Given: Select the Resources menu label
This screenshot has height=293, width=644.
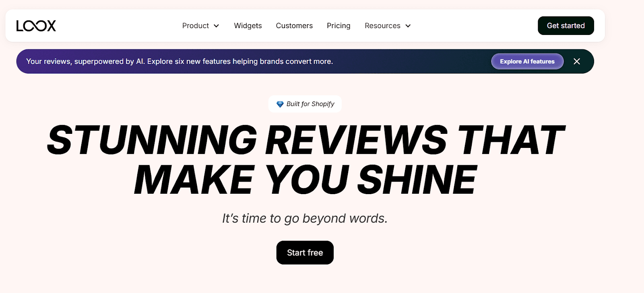Looking at the screenshot, I should coord(382,26).
